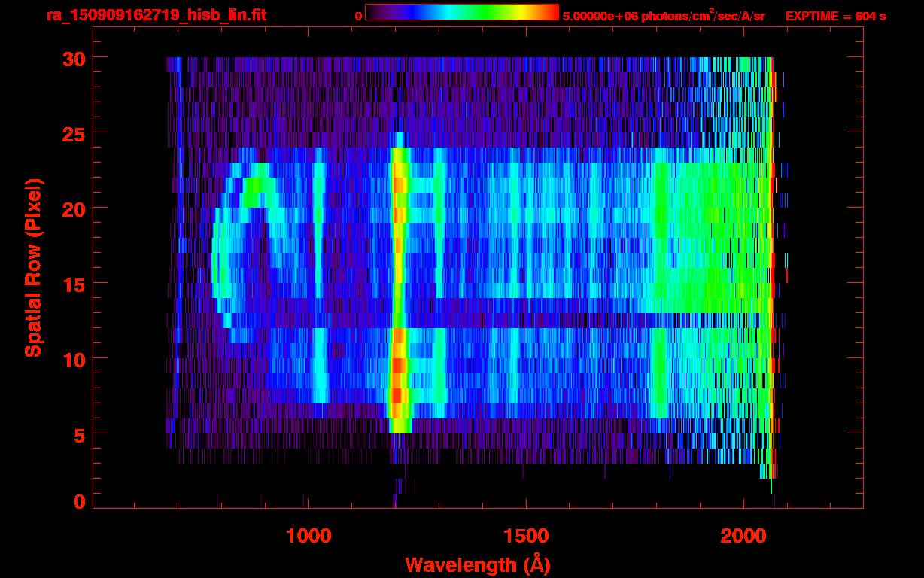
Task: Click the Spatial Row (Pixel) axis title
Action: (x=33, y=267)
